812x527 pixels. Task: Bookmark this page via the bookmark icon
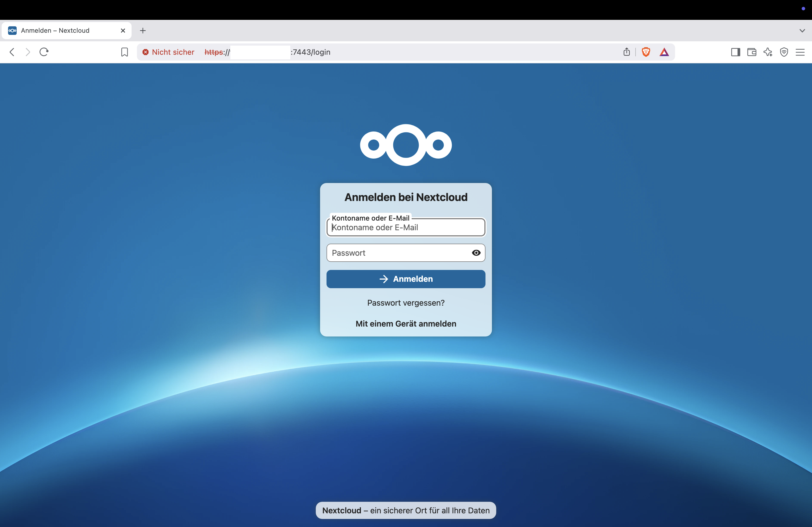click(125, 52)
